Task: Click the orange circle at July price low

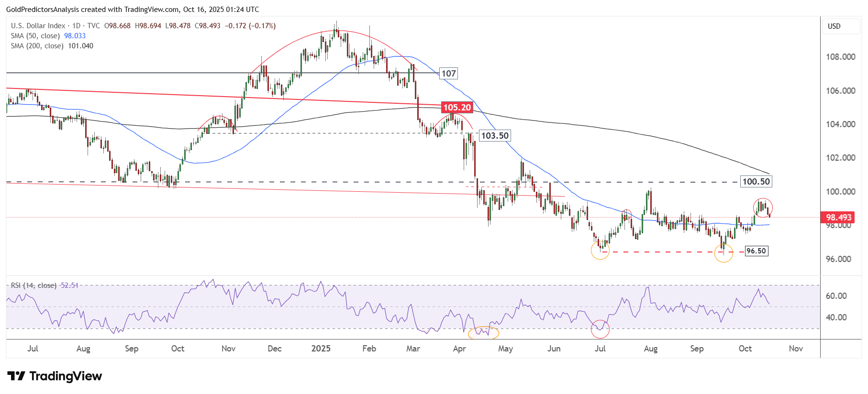Action: click(600, 250)
